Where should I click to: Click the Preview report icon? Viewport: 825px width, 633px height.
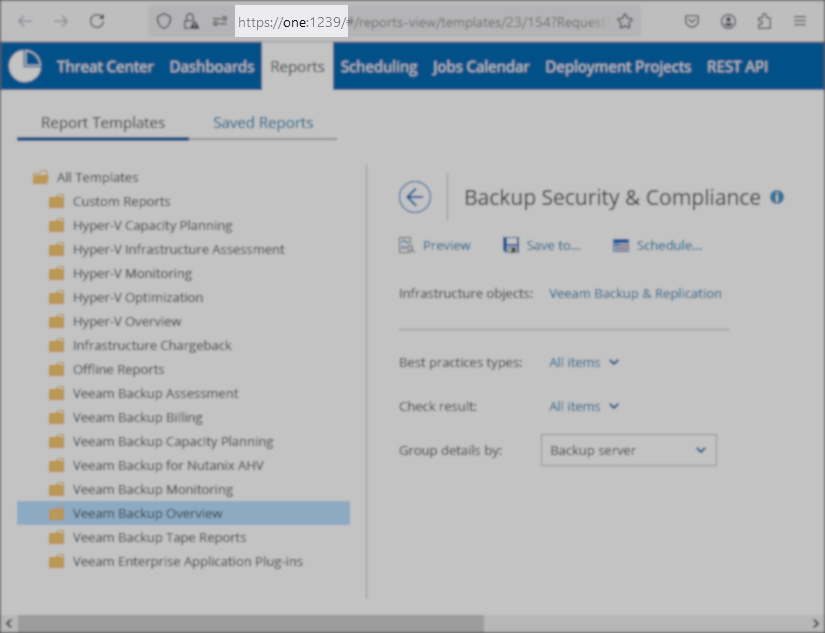406,245
